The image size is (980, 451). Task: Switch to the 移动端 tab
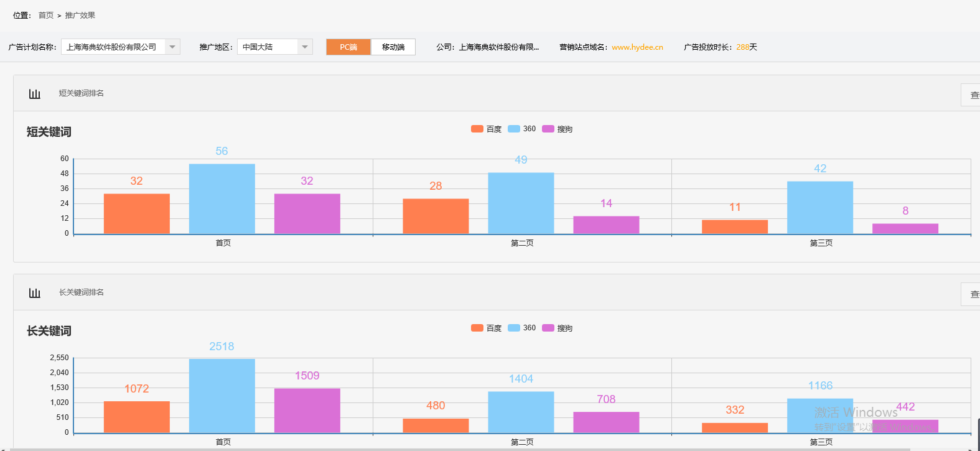[393, 47]
